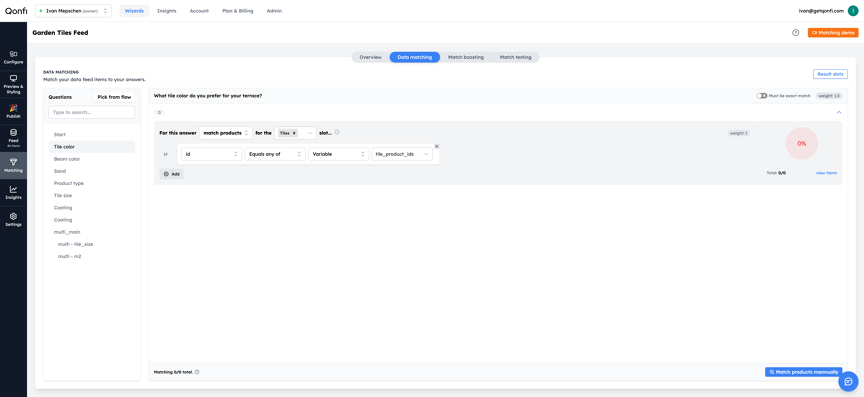Screen dimensions: 864x397
Task: Click the weight 1.5 badge
Action: [829, 95]
